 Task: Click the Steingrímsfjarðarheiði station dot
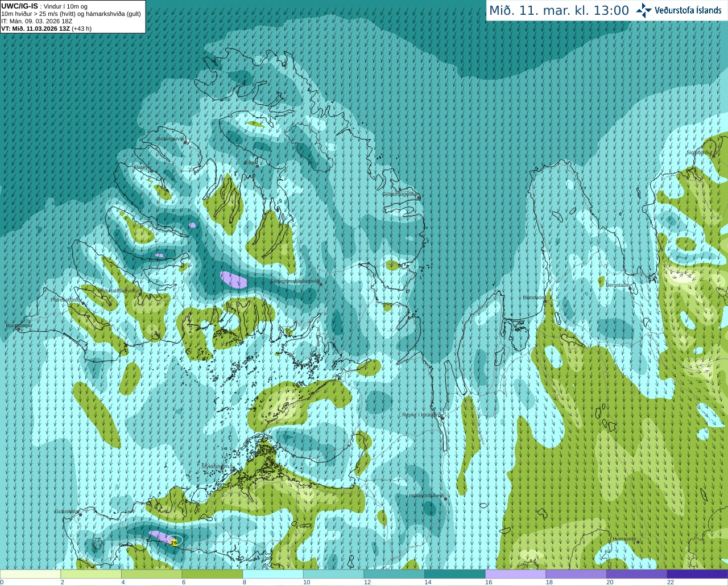click(x=321, y=284)
